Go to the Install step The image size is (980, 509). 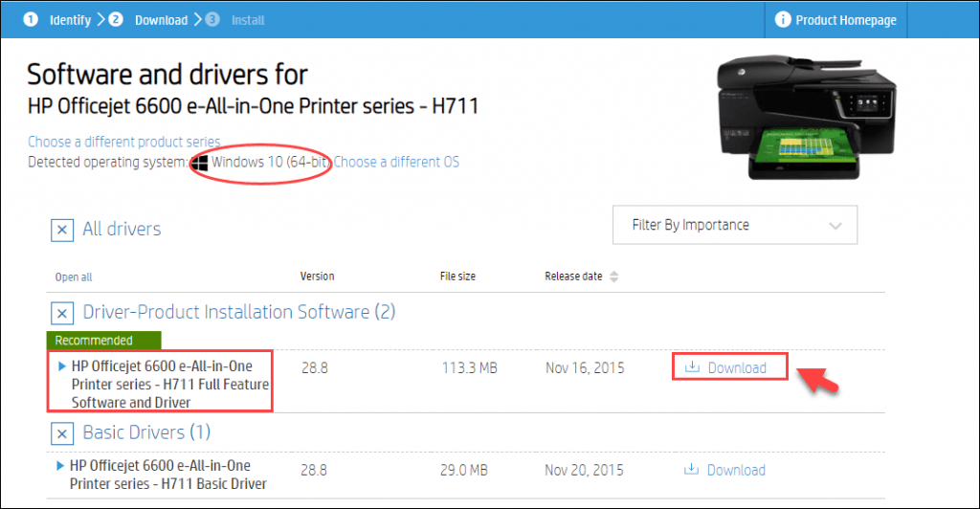click(248, 20)
